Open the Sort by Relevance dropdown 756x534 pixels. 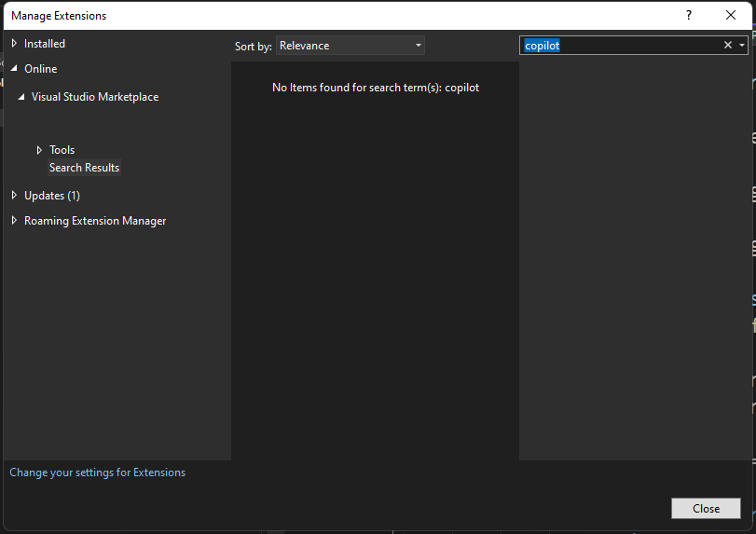click(351, 46)
